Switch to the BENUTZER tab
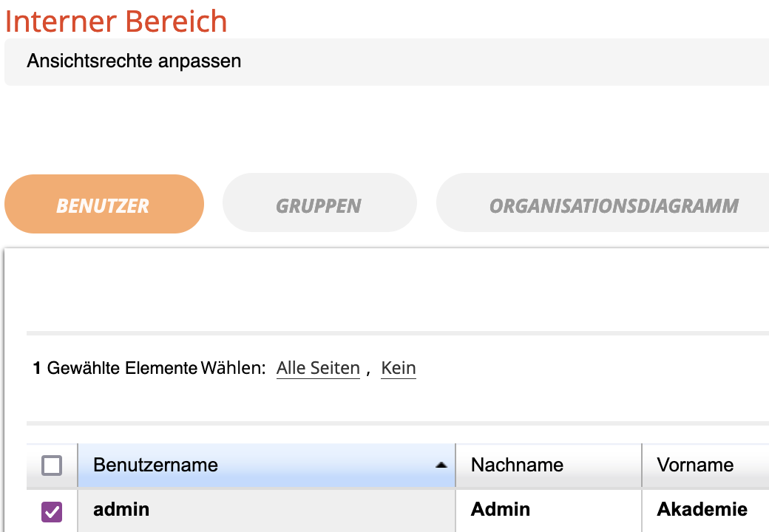Image resolution: width=769 pixels, height=532 pixels. pos(104,205)
